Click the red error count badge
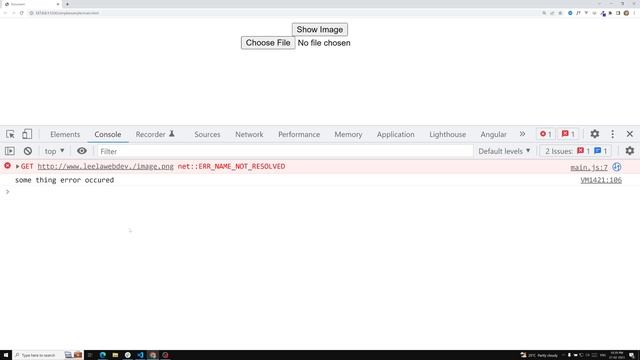This screenshot has height=360, width=640. [x=546, y=134]
